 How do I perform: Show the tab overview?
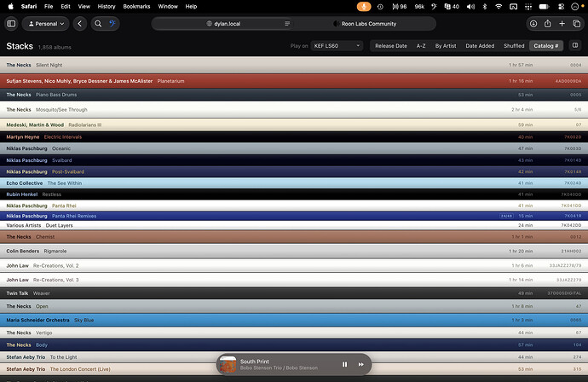[x=576, y=24]
